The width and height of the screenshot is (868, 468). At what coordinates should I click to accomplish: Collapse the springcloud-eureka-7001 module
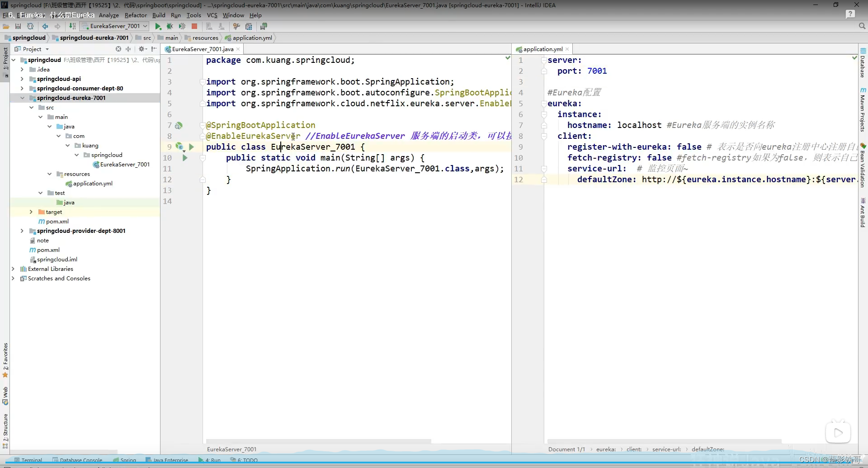pyautogui.click(x=22, y=98)
